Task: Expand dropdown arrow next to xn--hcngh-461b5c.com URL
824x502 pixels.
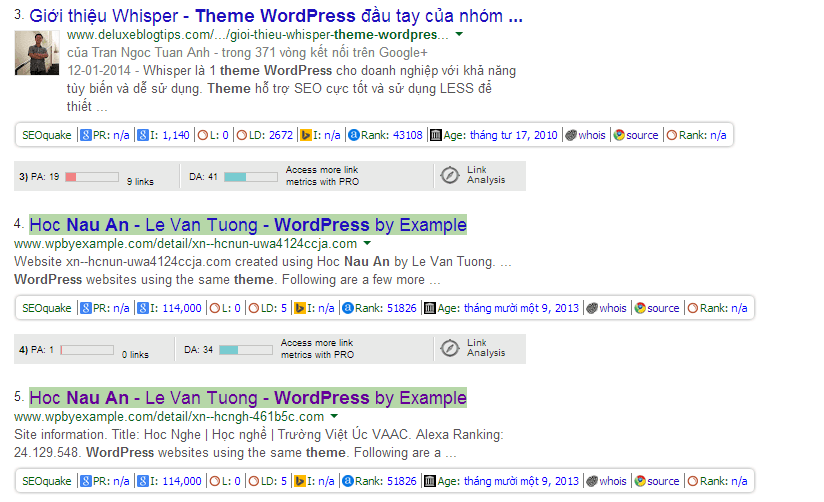Action: [334, 416]
